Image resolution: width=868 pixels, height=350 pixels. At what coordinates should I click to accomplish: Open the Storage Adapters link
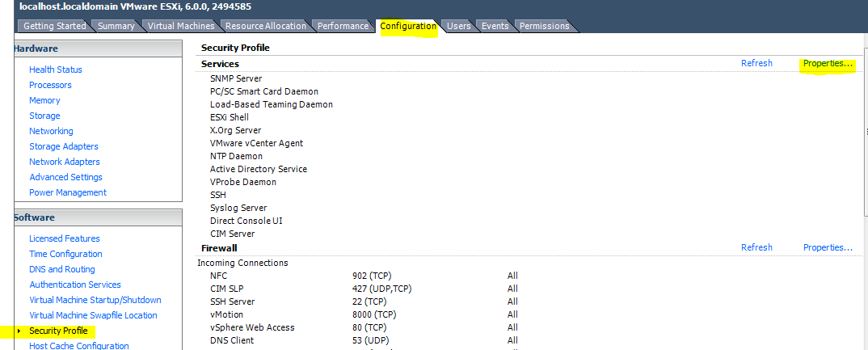click(64, 146)
